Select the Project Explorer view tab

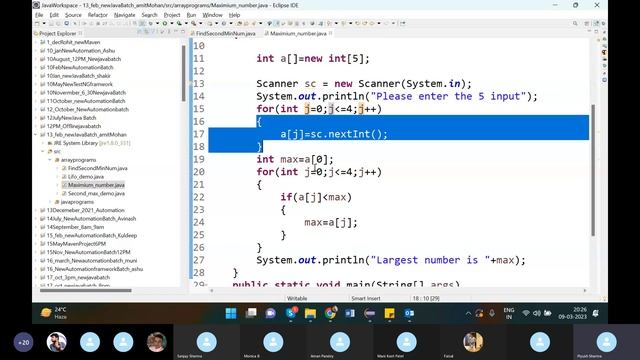pyautogui.click(x=58, y=33)
